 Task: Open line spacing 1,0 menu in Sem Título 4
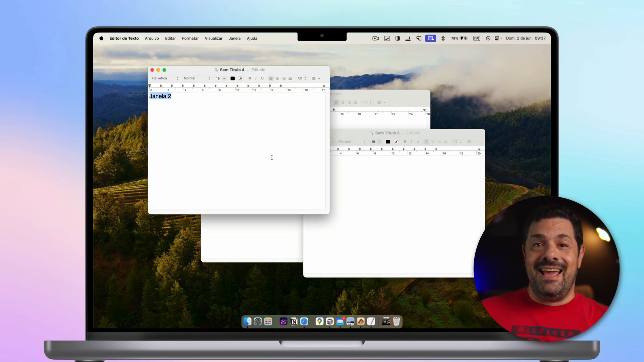302,78
